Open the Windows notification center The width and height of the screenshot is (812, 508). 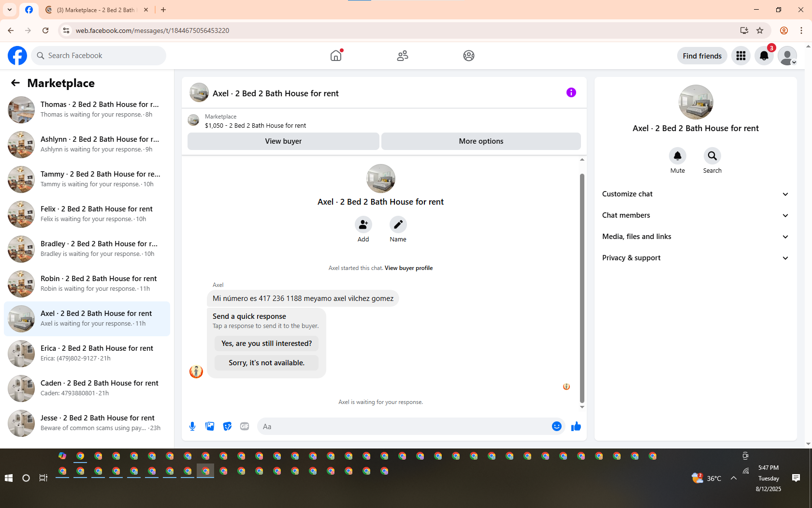[x=796, y=478]
